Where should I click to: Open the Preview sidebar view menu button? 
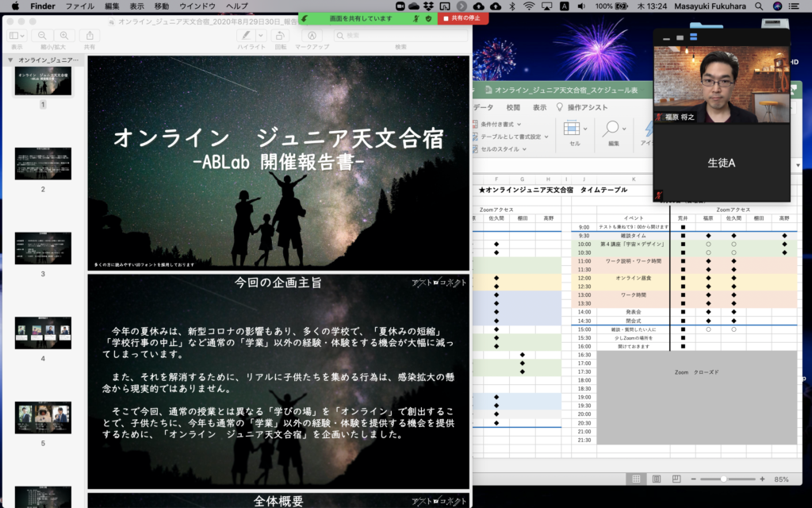click(17, 35)
